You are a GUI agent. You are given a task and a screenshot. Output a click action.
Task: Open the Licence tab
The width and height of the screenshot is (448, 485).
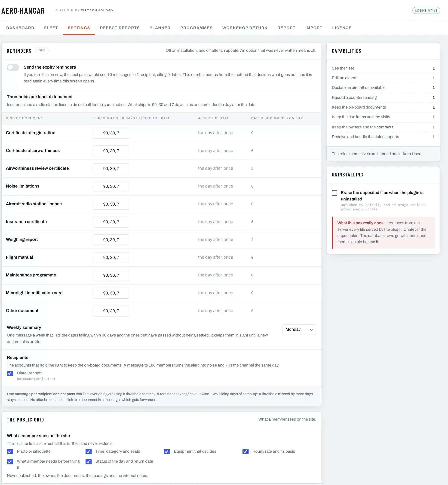pyautogui.click(x=342, y=28)
